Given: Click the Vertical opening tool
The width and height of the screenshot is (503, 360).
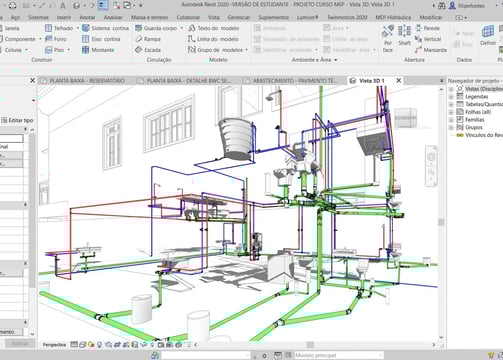Looking at the screenshot, I should (x=428, y=39).
